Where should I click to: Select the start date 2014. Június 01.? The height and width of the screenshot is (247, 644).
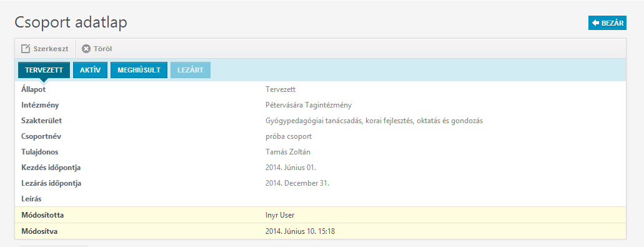(x=291, y=168)
